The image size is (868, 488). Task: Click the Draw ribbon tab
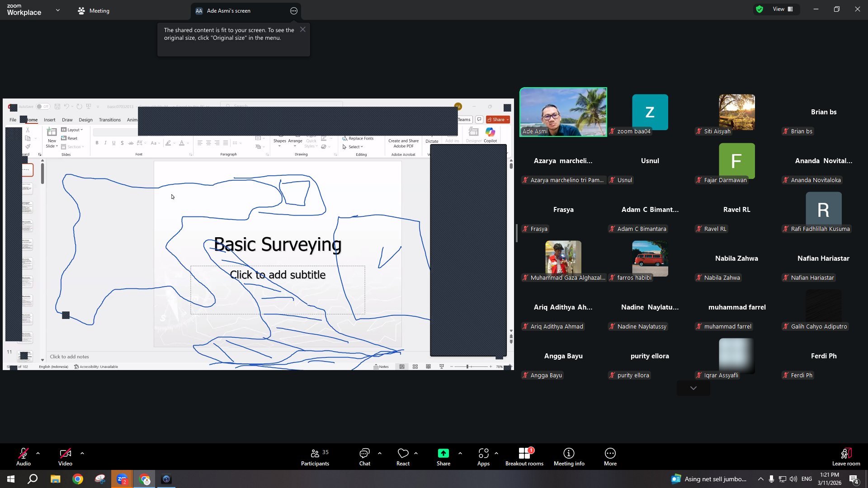(67, 120)
